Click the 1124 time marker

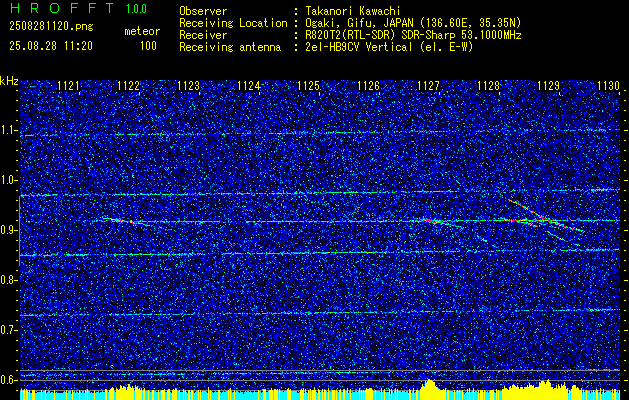(248, 86)
